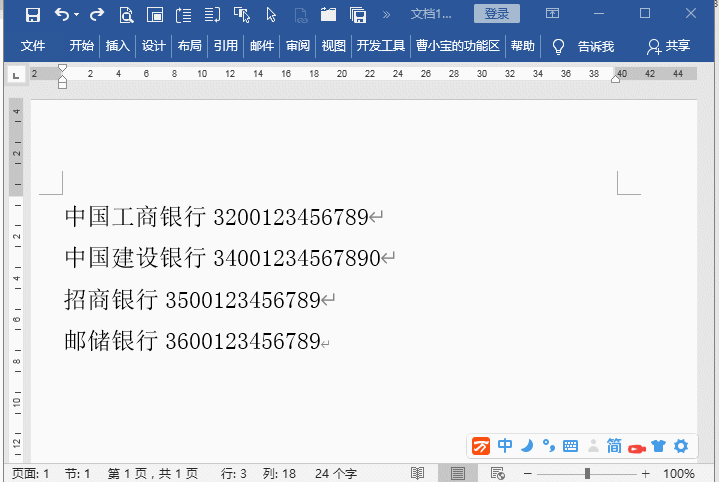Switch to the 帮助 ribbon tab

click(x=523, y=46)
